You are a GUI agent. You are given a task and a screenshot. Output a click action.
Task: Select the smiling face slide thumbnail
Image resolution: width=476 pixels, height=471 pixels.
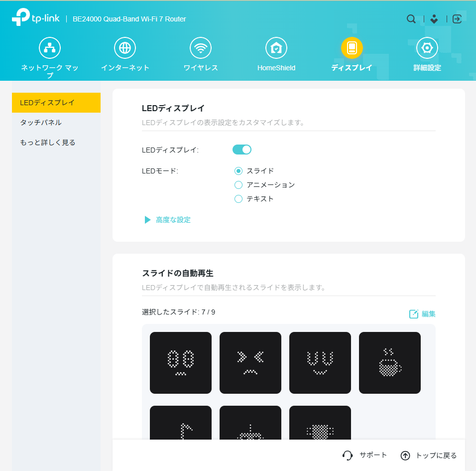320,363
